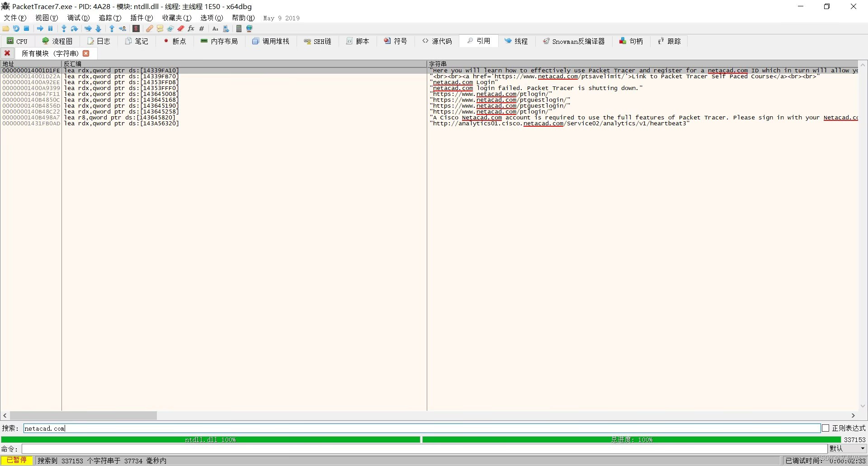Switch to the 日志 tab

[x=99, y=41]
